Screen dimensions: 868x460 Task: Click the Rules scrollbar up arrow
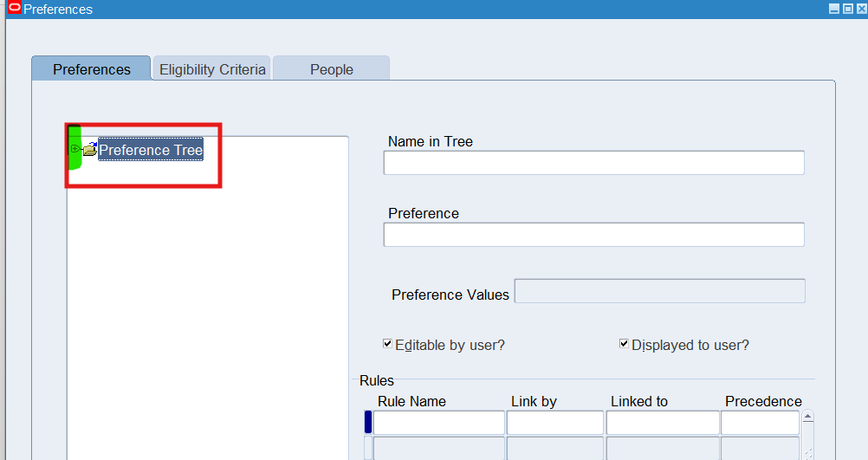pos(807,417)
